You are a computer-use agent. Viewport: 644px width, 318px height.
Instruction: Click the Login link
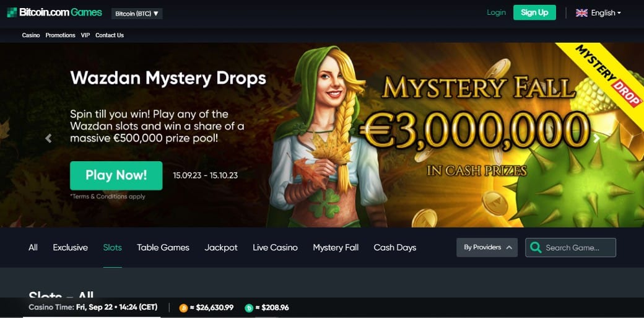[496, 12]
